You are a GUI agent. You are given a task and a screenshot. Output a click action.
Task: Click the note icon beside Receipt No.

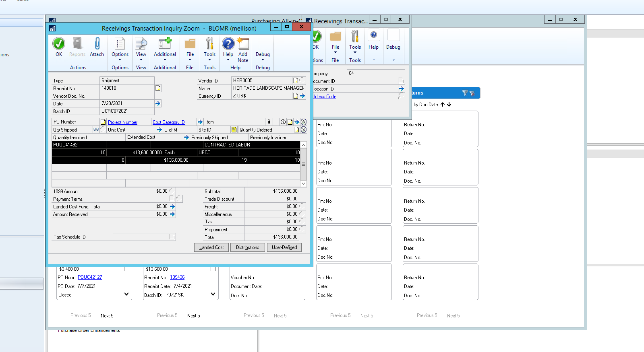point(158,88)
